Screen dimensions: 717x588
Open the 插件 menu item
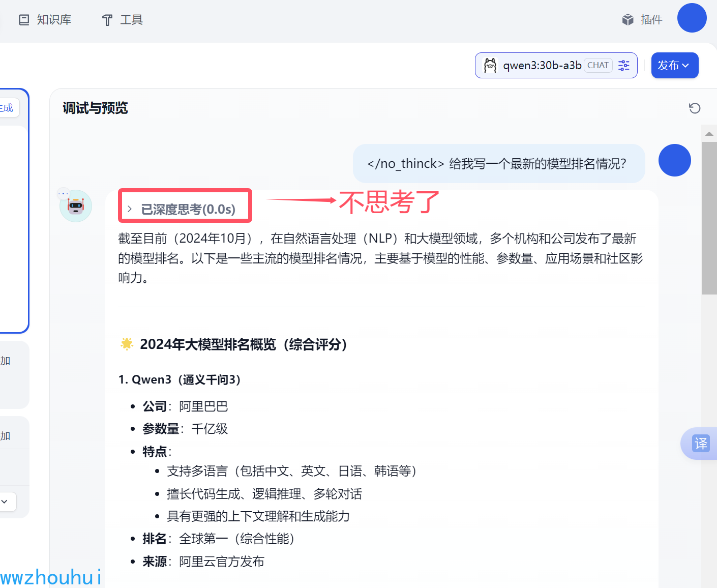coord(642,20)
